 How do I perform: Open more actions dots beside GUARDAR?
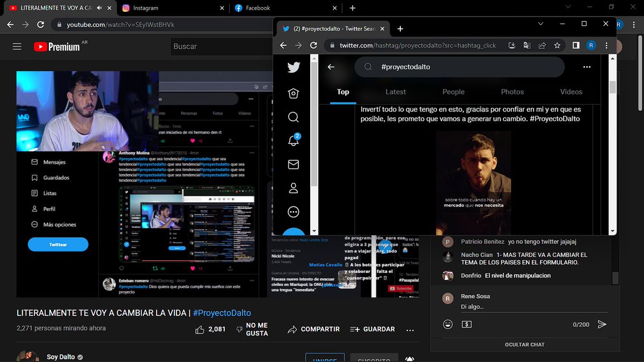(410, 330)
